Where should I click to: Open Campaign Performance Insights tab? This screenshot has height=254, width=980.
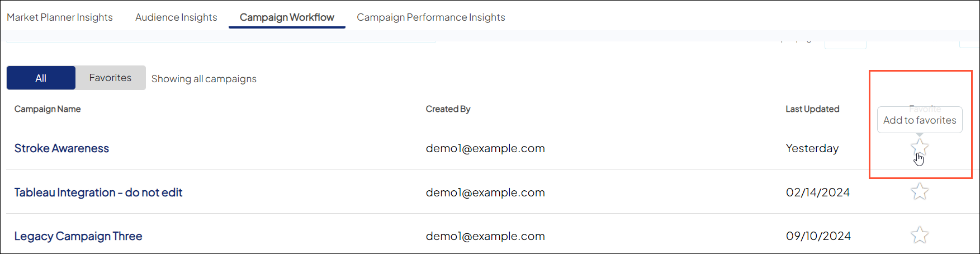tap(430, 17)
